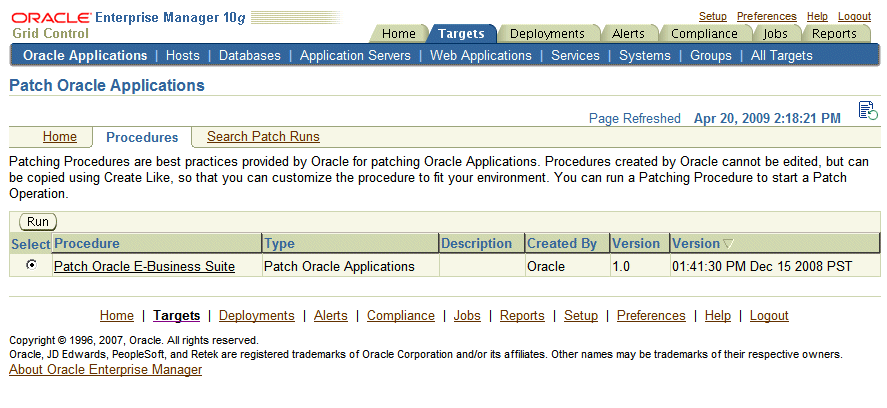Open Preferences link in the header
The height and width of the screenshot is (408, 887).
click(x=767, y=16)
